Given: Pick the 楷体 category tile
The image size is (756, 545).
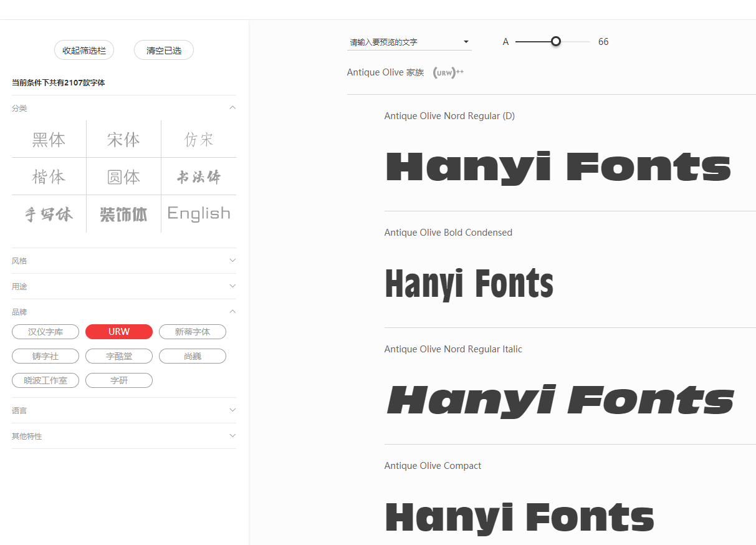Looking at the screenshot, I should click(49, 176).
